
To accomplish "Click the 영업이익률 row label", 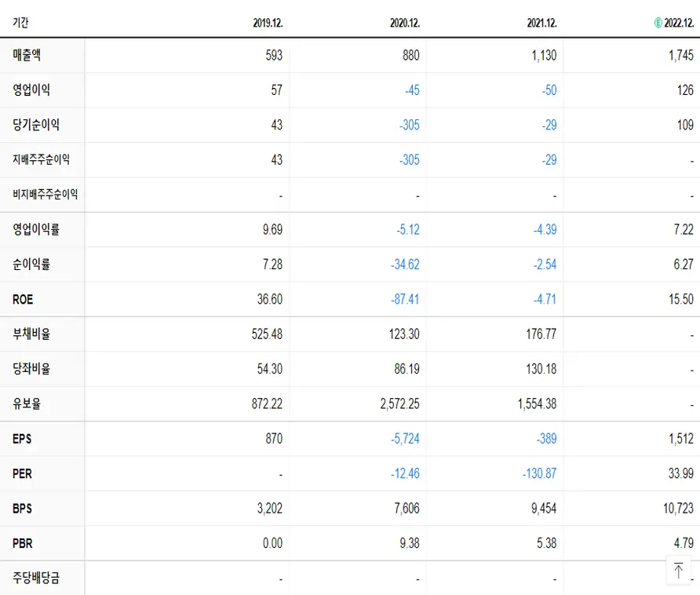I will (36, 229).
